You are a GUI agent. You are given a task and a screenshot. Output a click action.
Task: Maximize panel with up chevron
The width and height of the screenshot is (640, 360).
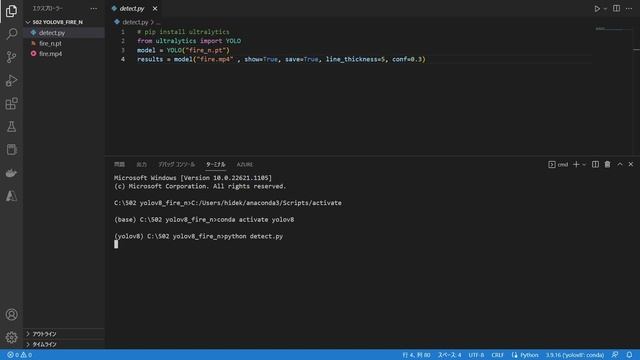[x=620, y=164]
